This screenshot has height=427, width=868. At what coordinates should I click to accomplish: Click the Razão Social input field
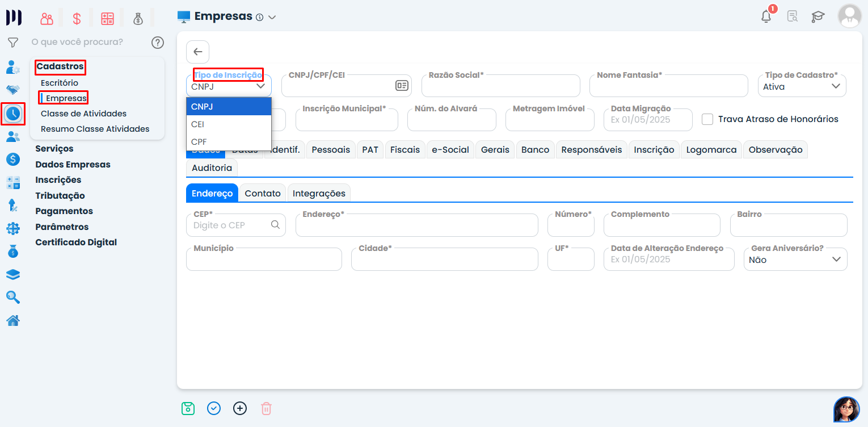click(x=500, y=87)
